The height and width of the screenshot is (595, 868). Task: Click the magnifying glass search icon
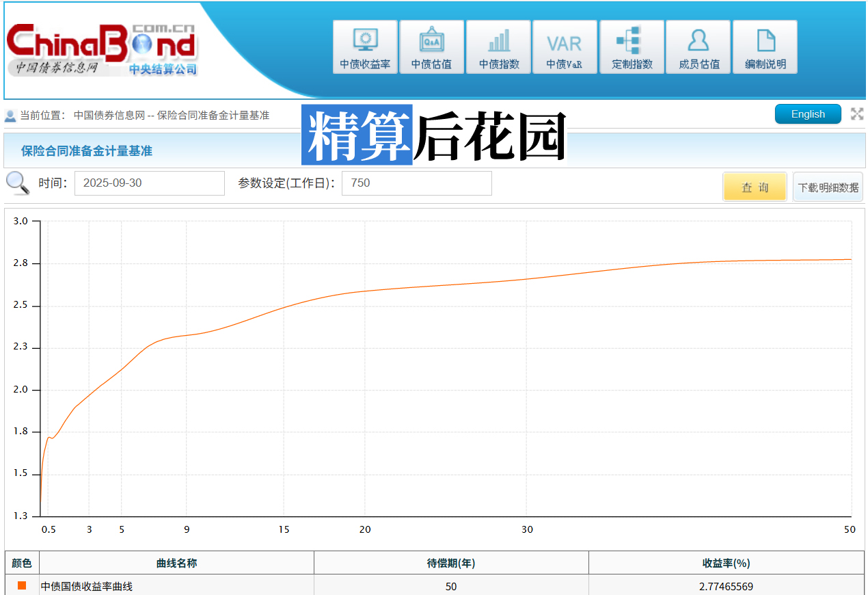17,183
